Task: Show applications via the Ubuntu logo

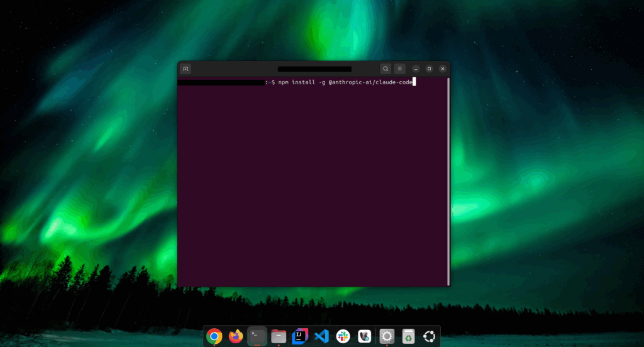Action: (x=429, y=336)
